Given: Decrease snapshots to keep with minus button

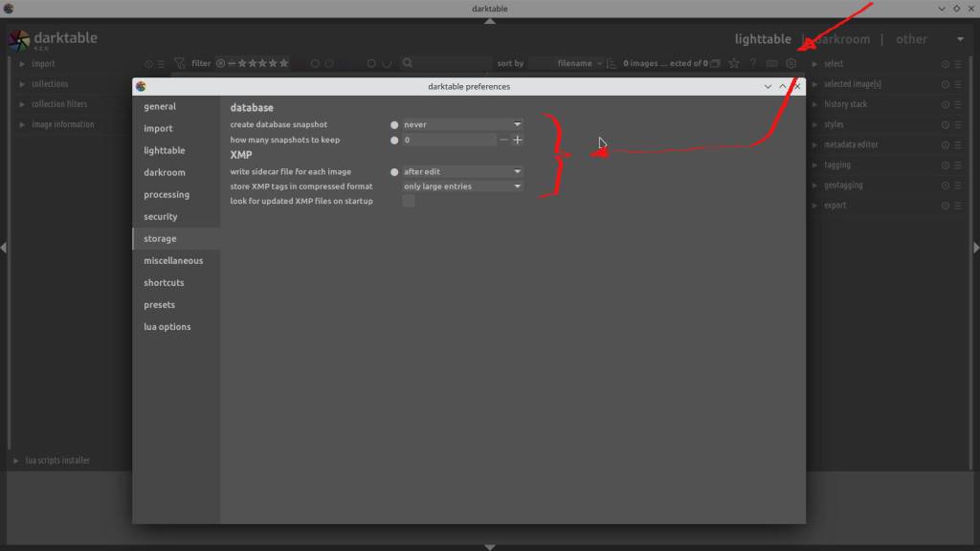Looking at the screenshot, I should tap(503, 140).
